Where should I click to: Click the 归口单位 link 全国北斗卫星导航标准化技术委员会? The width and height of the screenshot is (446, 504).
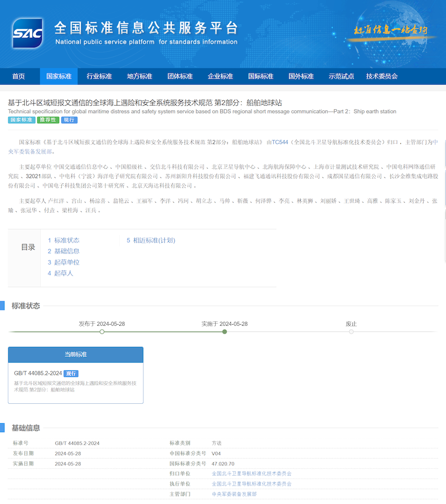tap(251, 473)
